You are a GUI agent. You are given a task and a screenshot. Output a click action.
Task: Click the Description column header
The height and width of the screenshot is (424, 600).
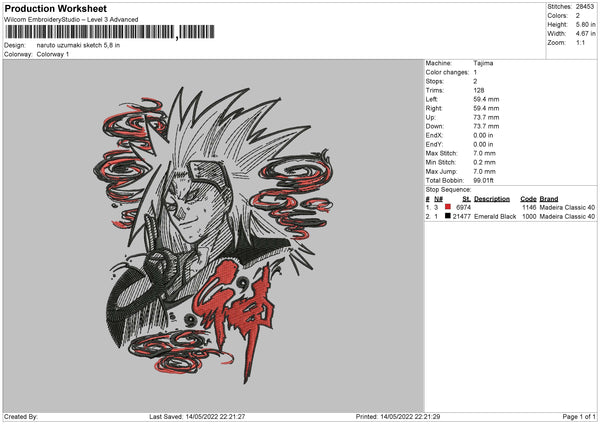(492, 199)
